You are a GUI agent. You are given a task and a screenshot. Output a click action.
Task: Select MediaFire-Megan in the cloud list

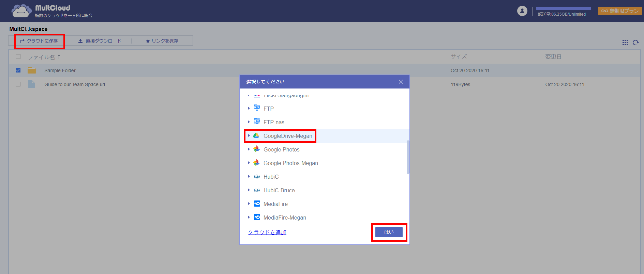coord(325,217)
